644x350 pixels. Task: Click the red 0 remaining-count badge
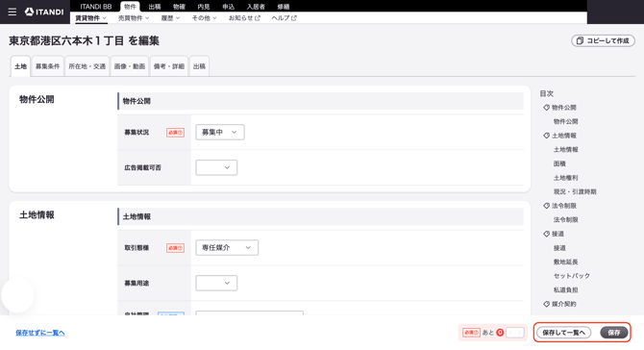pyautogui.click(x=500, y=333)
